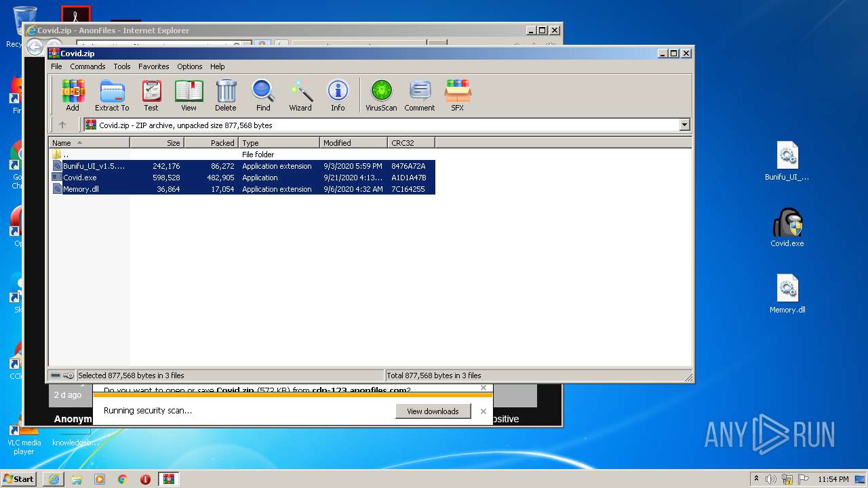The image size is (868, 488).
Task: Select the Memory.dll row in archive
Action: click(243, 189)
